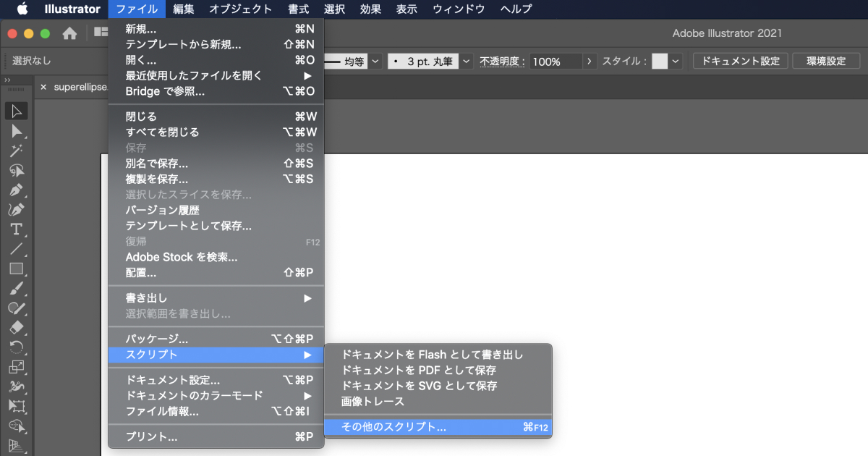The height and width of the screenshot is (456, 868).
Task: Select the Eraser tool
Action: (x=17, y=327)
